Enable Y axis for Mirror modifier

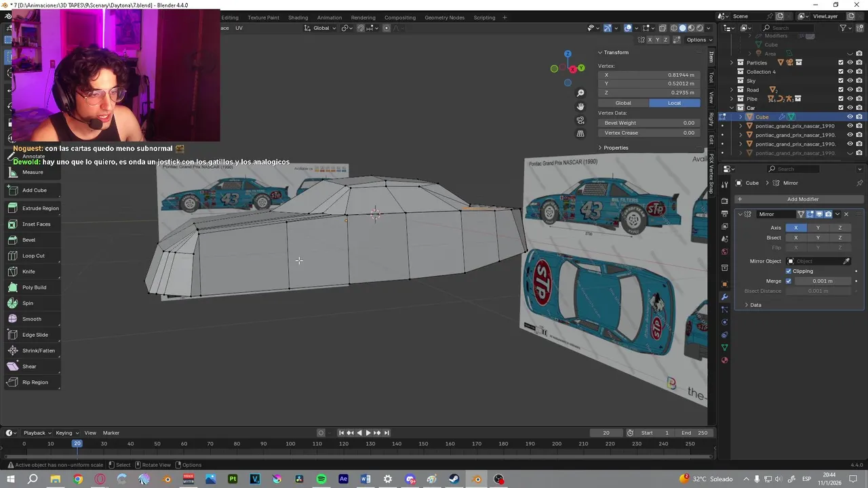(x=818, y=228)
